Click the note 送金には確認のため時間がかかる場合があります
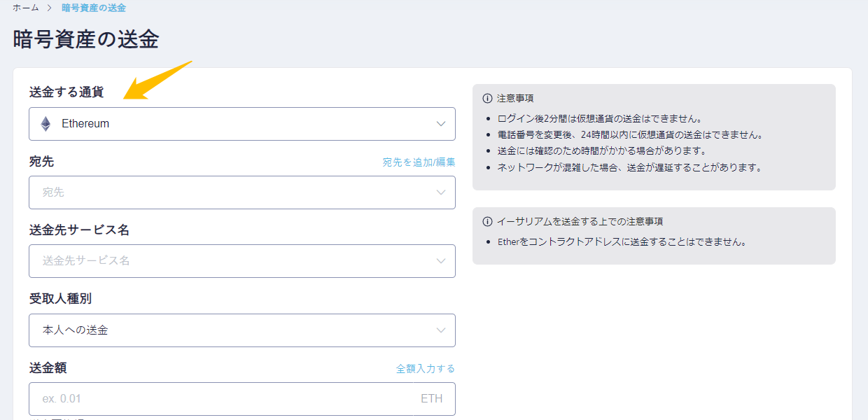This screenshot has height=420, width=868. [602, 150]
